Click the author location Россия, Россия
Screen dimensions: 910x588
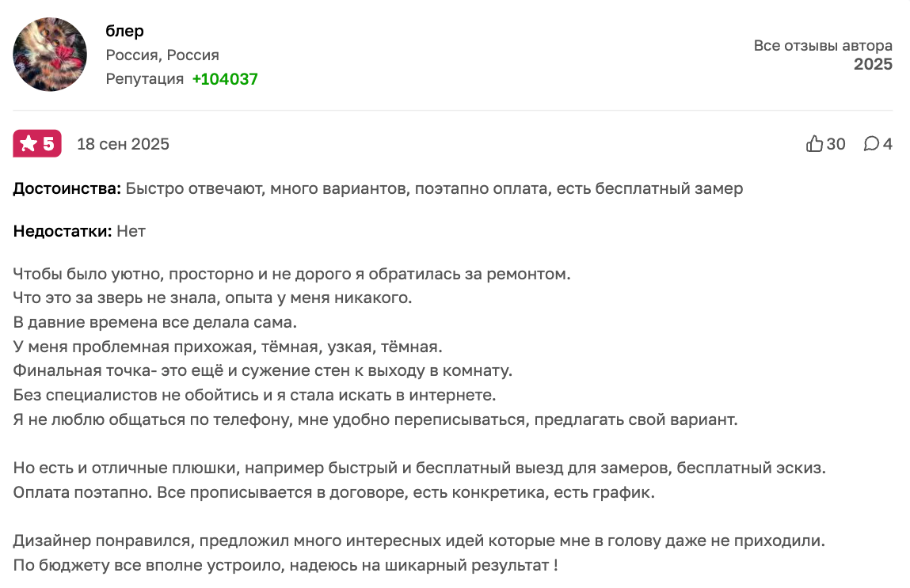[162, 55]
